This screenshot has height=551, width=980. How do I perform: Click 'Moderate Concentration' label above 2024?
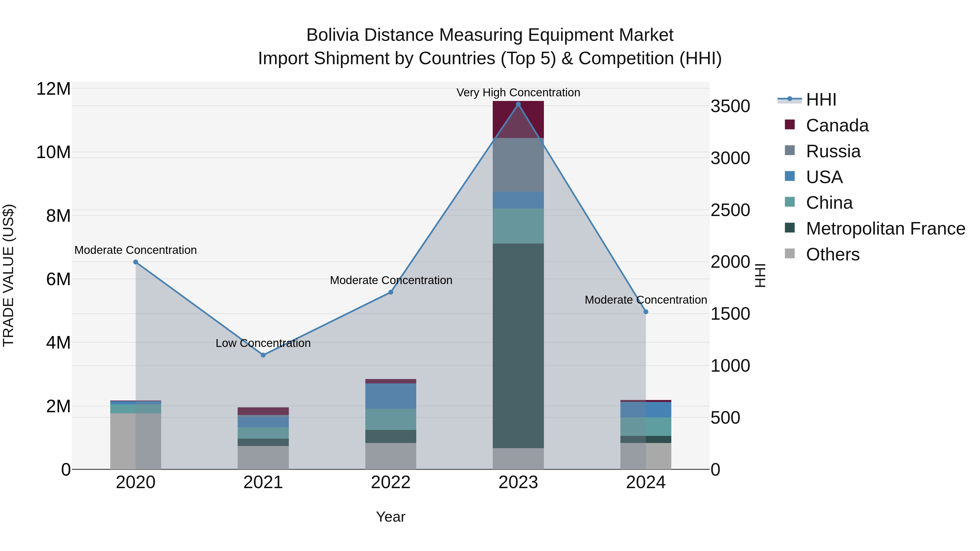(646, 300)
